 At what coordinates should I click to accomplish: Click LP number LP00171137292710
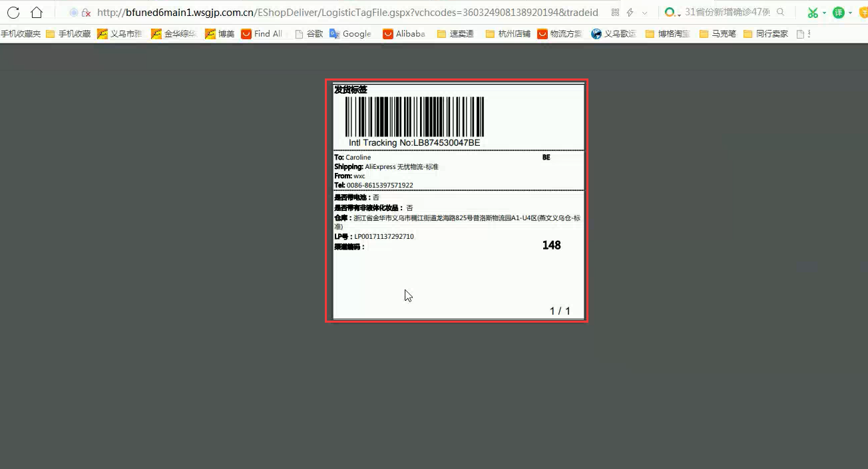[x=384, y=237]
